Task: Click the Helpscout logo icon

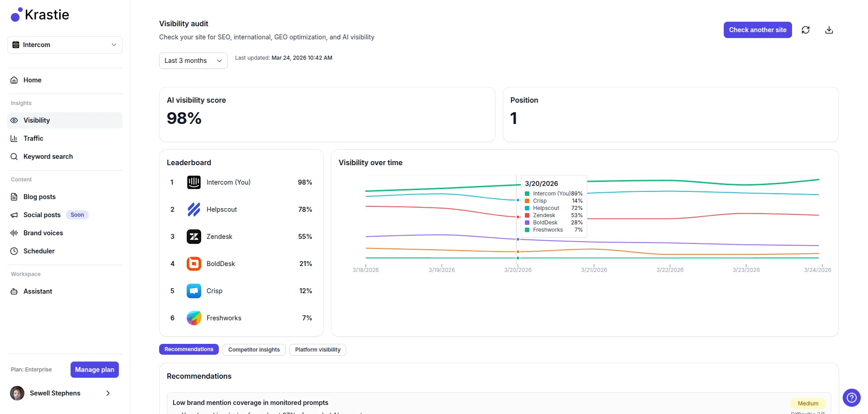Action: [194, 209]
